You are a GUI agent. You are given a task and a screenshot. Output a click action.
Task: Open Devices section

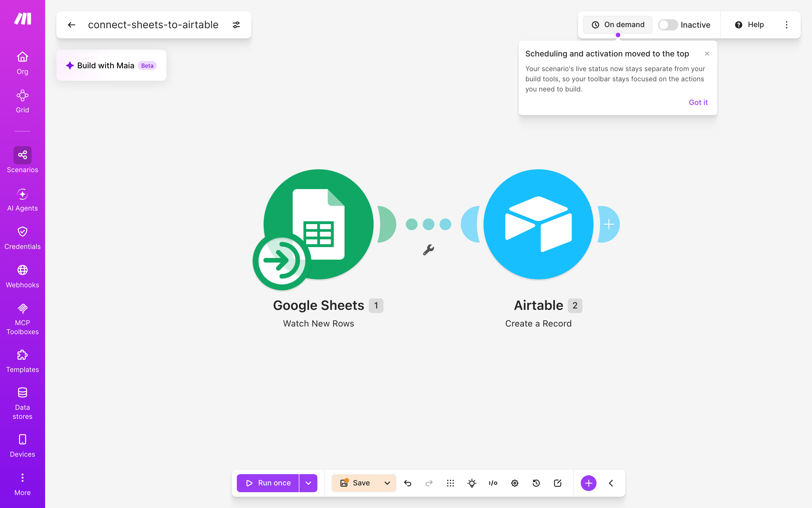coord(23,446)
